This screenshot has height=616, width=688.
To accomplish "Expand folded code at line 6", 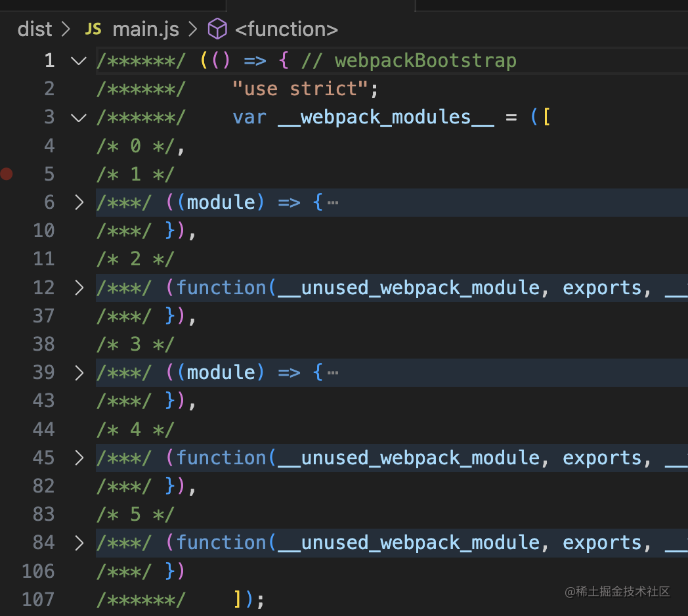I will (79, 202).
